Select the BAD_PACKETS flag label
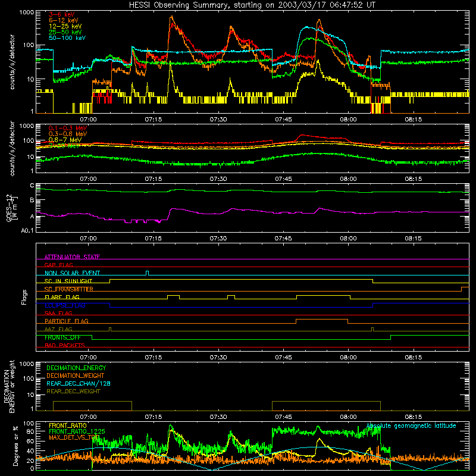Viewport: 476px width, 476px height. pyautogui.click(x=65, y=345)
